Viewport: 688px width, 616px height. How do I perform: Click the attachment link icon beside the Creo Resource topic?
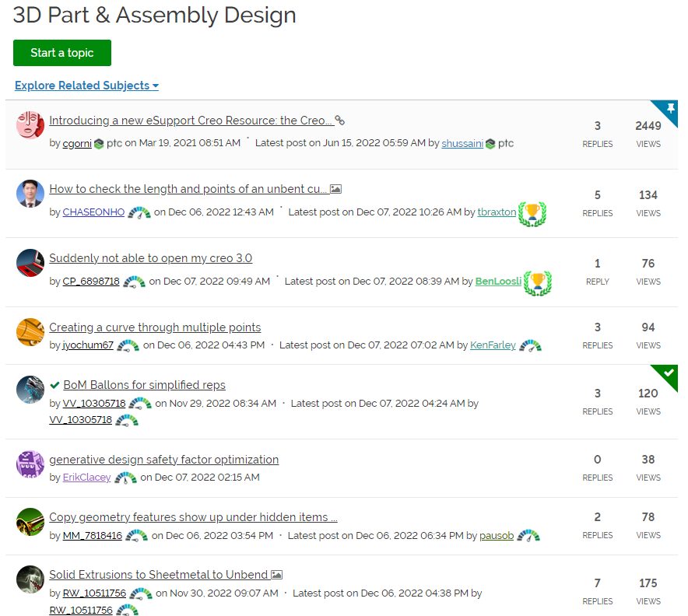(x=340, y=121)
